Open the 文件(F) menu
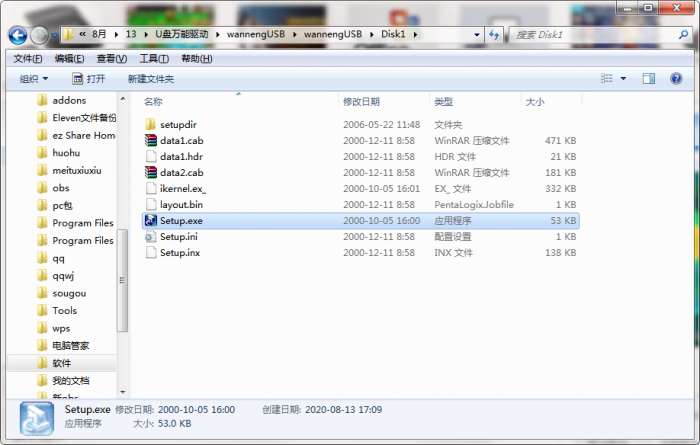The width and height of the screenshot is (700, 445). click(28, 58)
